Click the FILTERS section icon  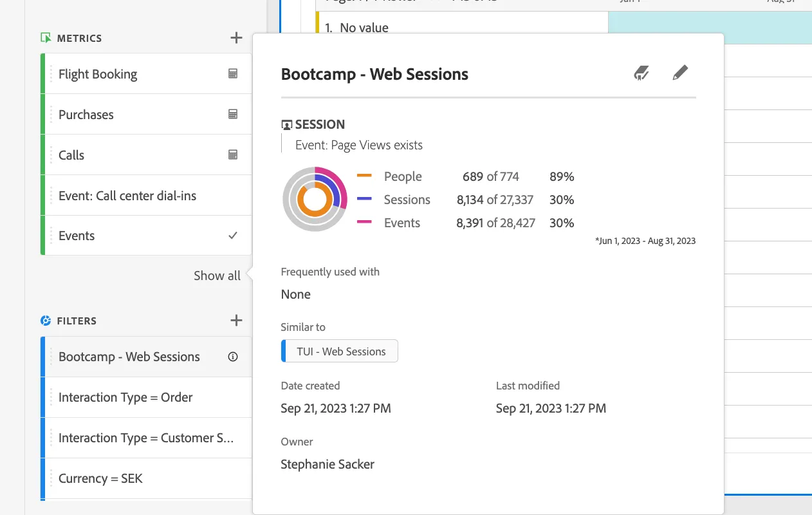[46, 321]
